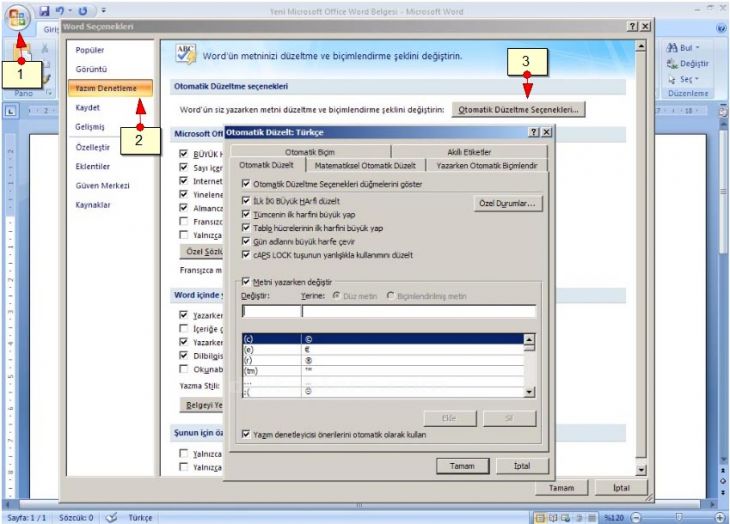
Task: Toggle cAPS LOCK tuşunun yanlışlıkla kullanımını düzelt
Action: coord(246,255)
